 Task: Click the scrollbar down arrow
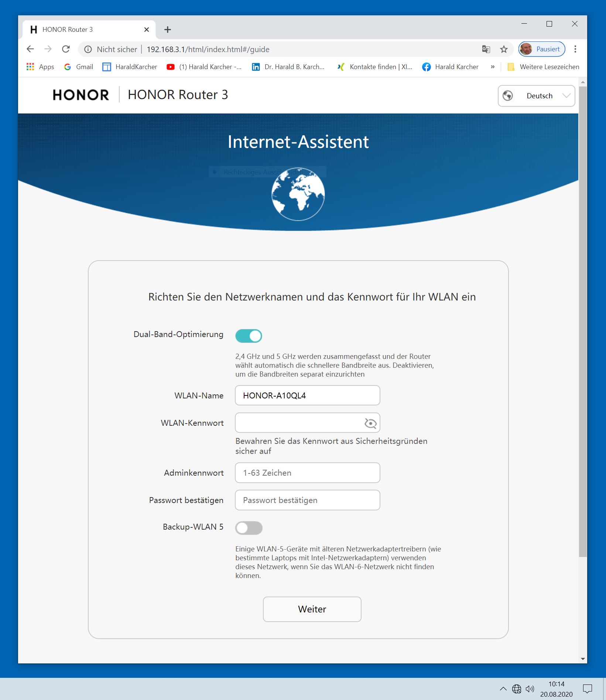tap(583, 659)
